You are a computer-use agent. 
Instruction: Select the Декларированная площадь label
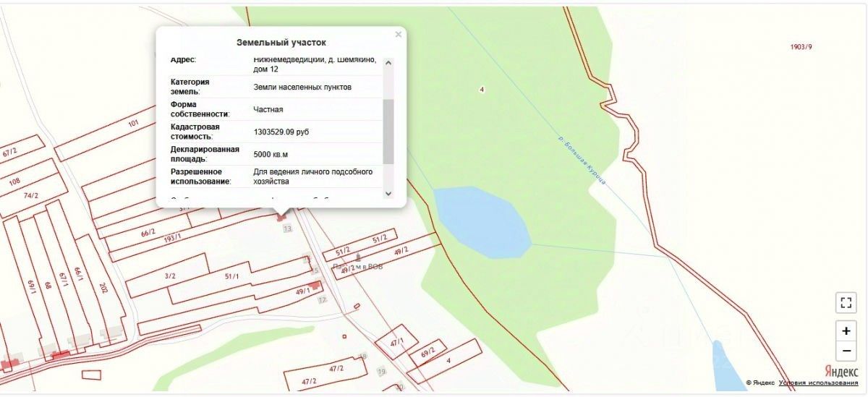pos(204,154)
